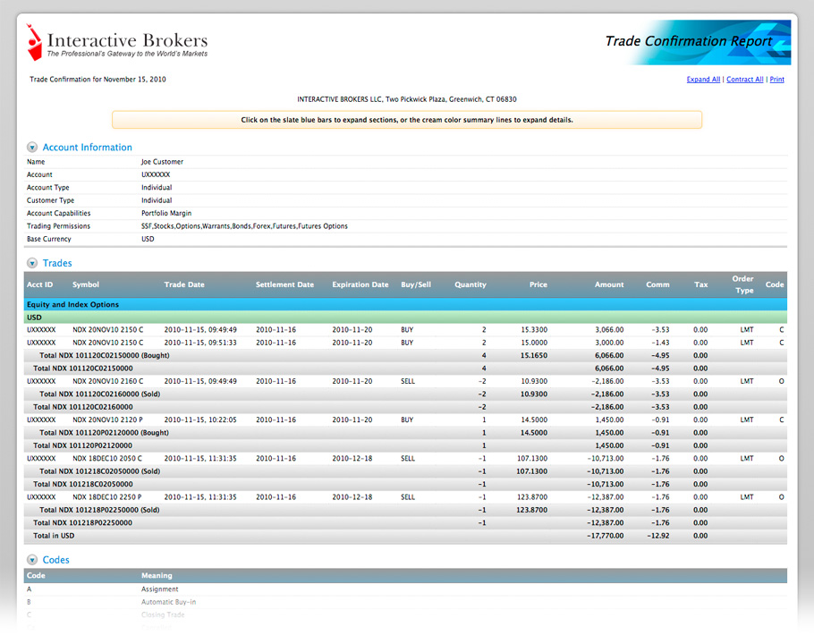This screenshot has height=644, width=814.
Task: Click the 15.0000 price cell
Action: pos(534,343)
